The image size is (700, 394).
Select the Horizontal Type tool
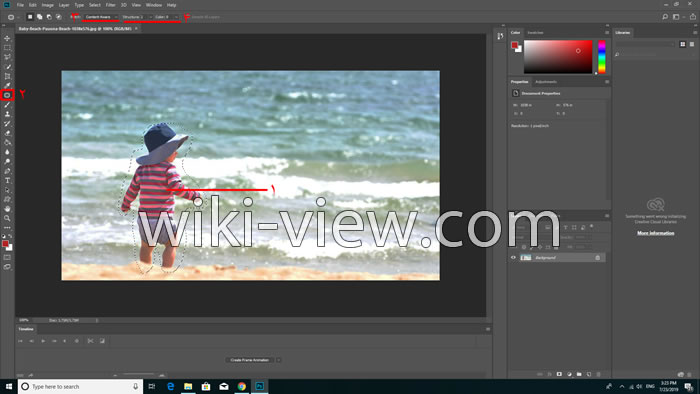click(x=7, y=180)
